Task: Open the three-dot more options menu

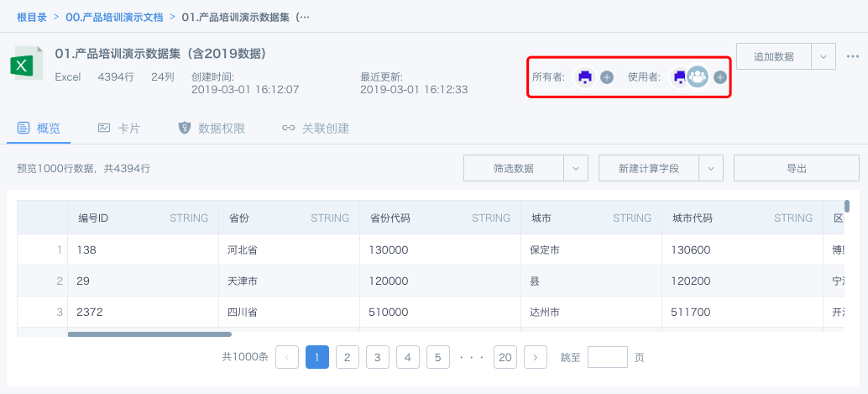Action: [x=853, y=56]
